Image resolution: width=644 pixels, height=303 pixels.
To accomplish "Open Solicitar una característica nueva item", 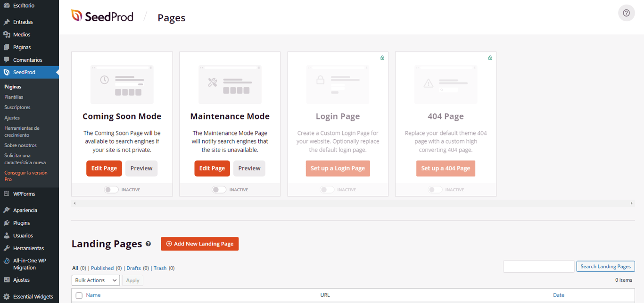I will click(25, 159).
